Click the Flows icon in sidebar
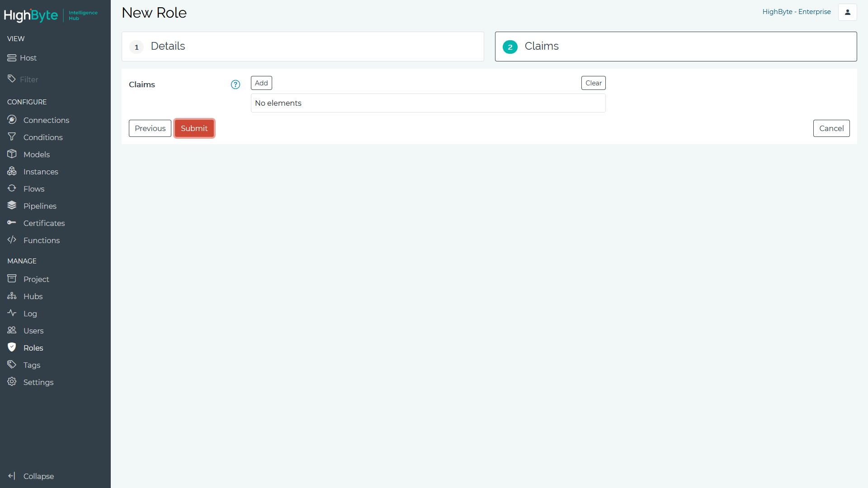This screenshot has height=488, width=868. (11, 188)
